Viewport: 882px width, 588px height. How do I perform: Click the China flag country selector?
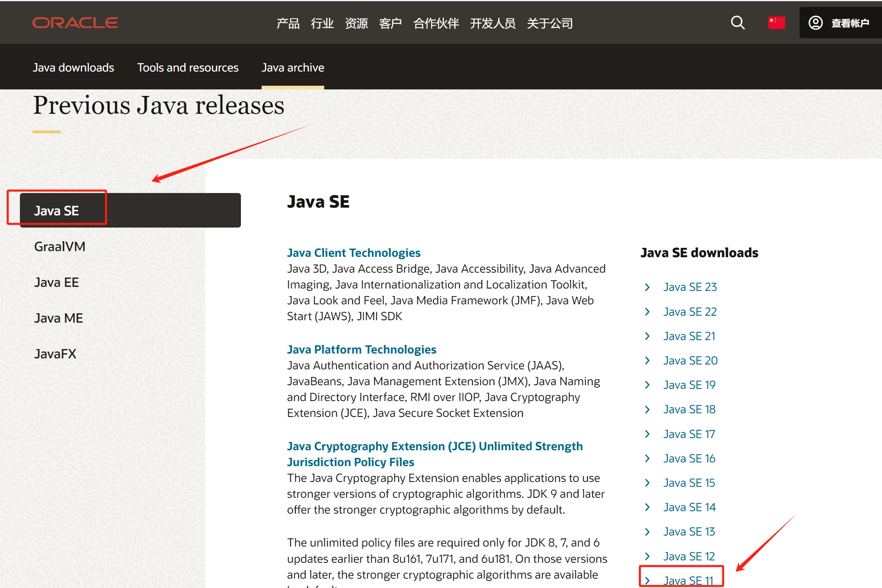(776, 23)
